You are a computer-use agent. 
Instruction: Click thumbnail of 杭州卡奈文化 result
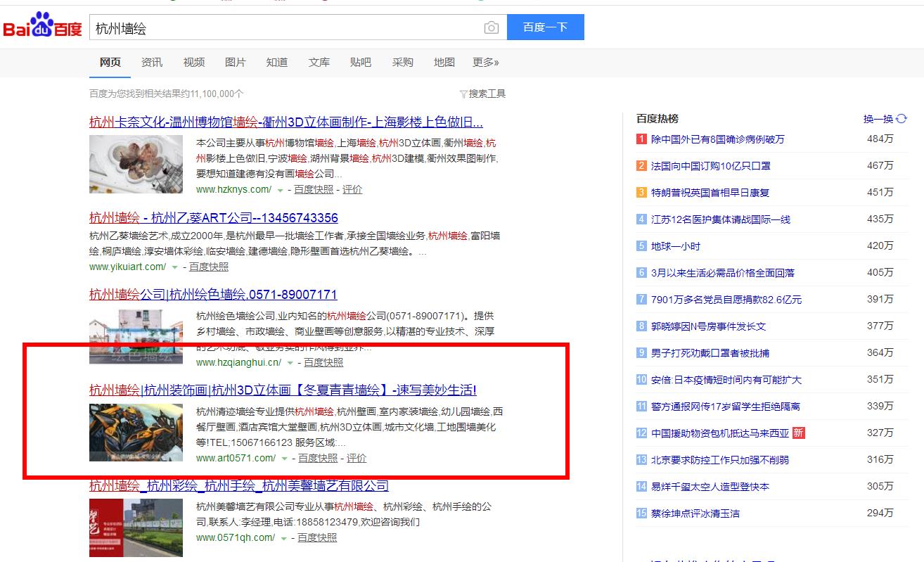136,164
